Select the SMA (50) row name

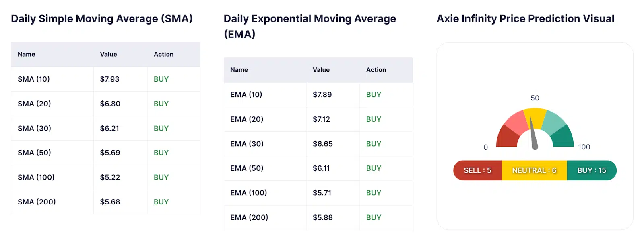pos(34,153)
